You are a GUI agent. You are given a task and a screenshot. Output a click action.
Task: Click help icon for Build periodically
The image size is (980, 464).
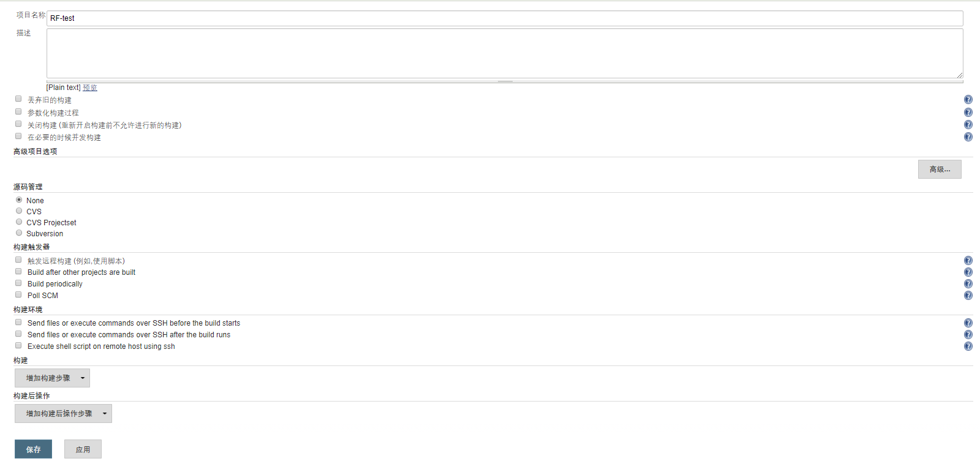[x=968, y=284]
